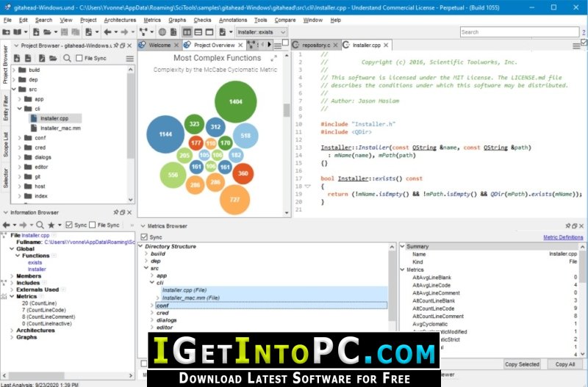
Task: Expand the Most Complex Functions chart fullscreen
Action: coord(273,58)
